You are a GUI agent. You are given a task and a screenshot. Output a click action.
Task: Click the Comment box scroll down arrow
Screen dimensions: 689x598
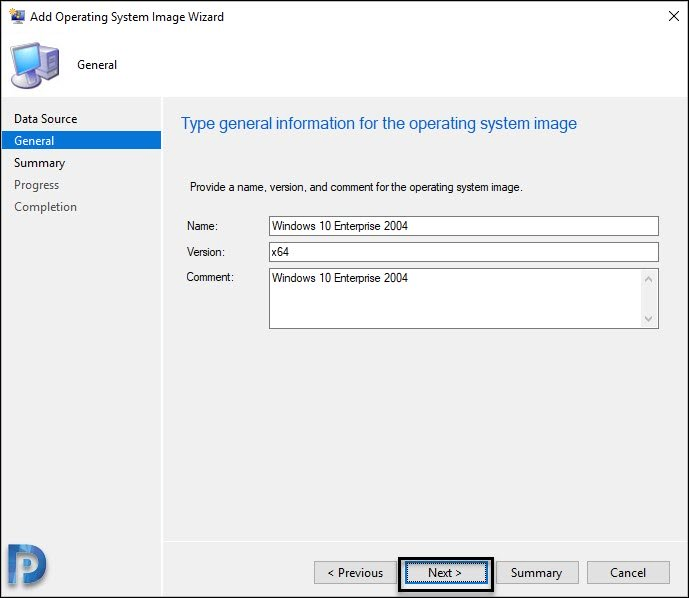pyautogui.click(x=649, y=318)
